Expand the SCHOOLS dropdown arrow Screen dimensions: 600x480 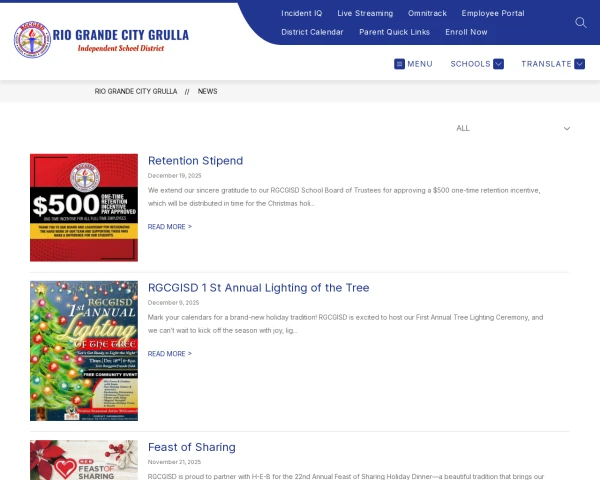click(x=498, y=64)
